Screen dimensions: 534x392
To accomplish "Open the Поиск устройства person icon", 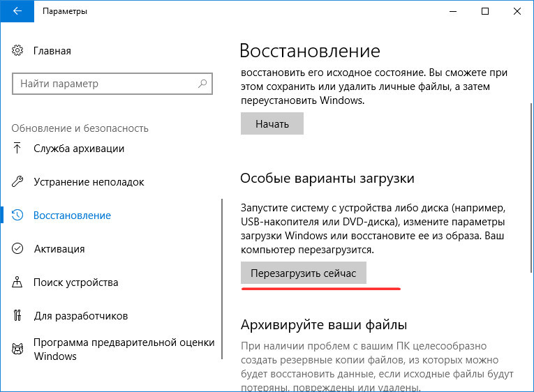I will (17, 282).
